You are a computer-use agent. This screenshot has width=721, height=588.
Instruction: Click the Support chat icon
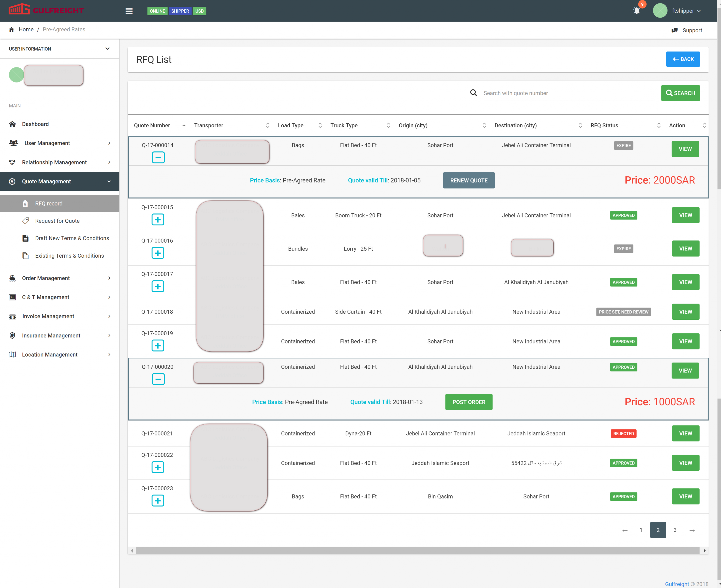[675, 31]
